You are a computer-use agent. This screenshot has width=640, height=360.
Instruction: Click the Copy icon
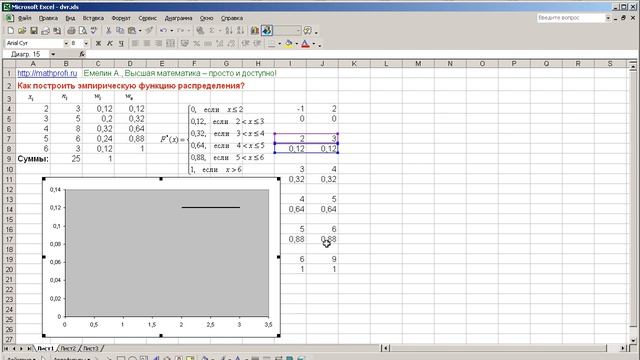(x=120, y=31)
